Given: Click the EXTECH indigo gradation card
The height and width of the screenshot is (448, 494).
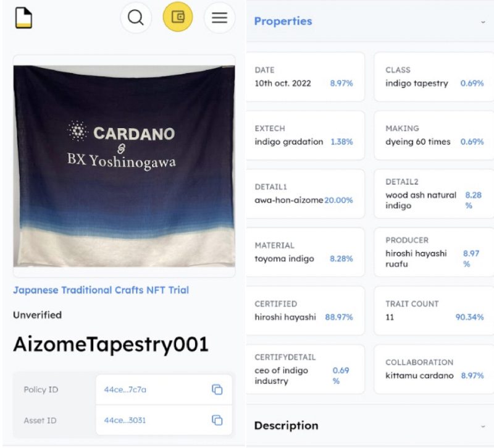Looking at the screenshot, I should tap(305, 135).
